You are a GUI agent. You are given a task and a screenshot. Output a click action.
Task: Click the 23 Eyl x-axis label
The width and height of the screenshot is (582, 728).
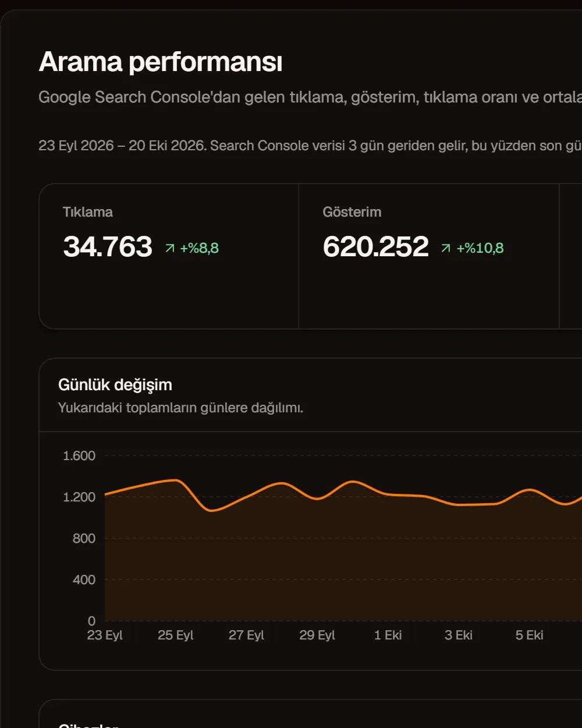tap(105, 635)
